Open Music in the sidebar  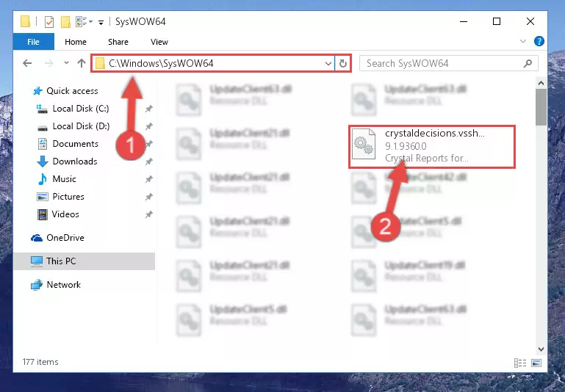(x=64, y=179)
